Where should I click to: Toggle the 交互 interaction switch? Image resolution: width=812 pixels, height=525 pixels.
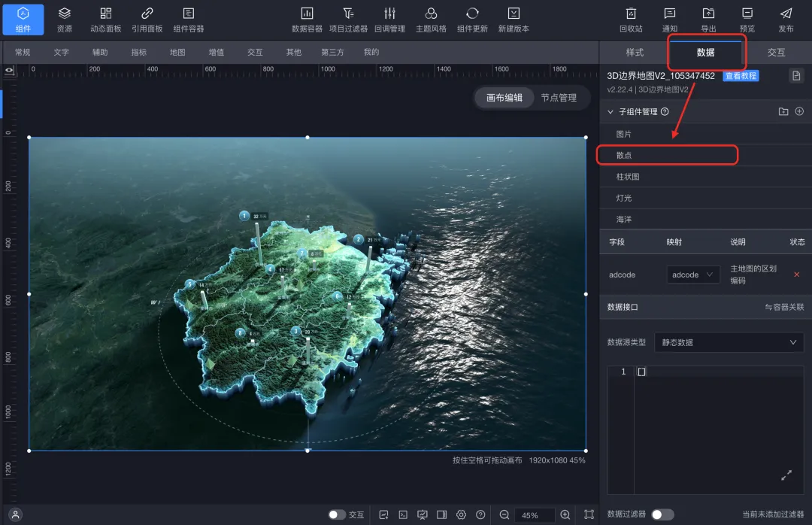pos(338,515)
